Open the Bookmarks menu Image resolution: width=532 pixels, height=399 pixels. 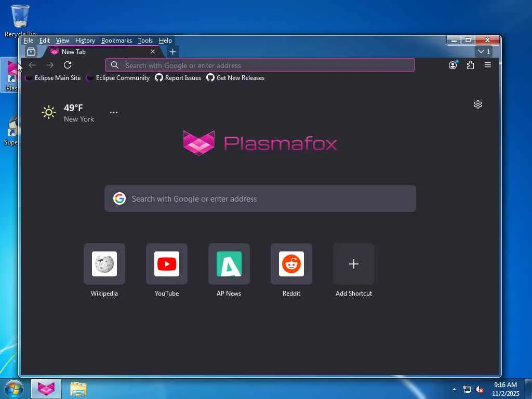coord(116,41)
